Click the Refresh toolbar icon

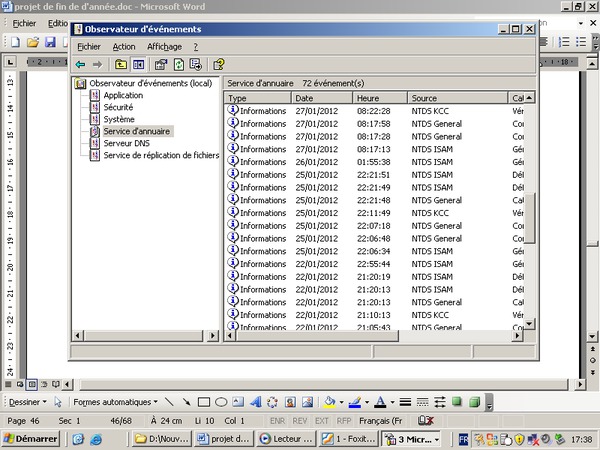click(178, 64)
